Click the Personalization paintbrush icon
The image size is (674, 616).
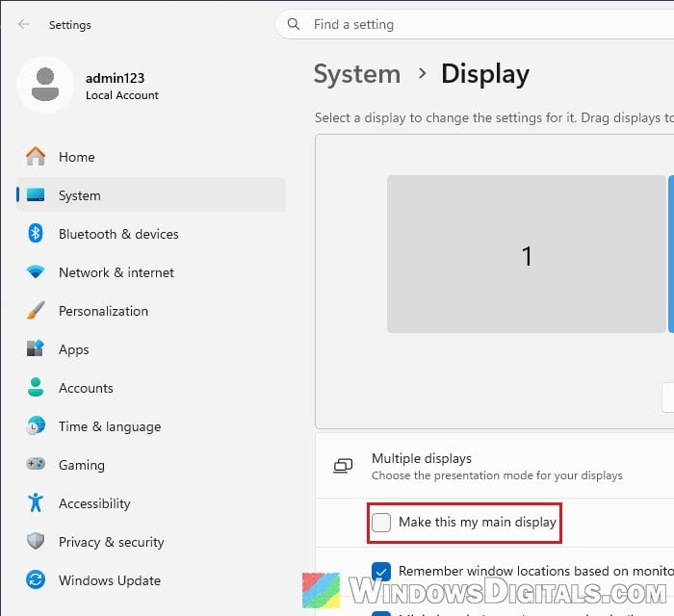[36, 310]
